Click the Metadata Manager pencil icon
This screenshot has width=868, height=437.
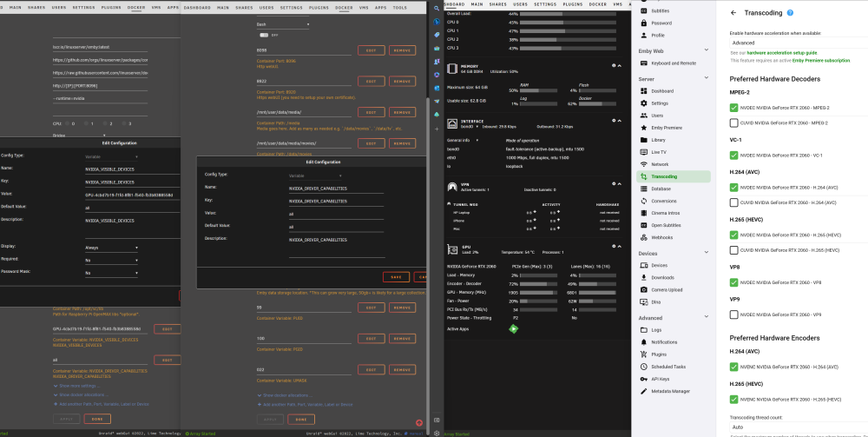[643, 391]
